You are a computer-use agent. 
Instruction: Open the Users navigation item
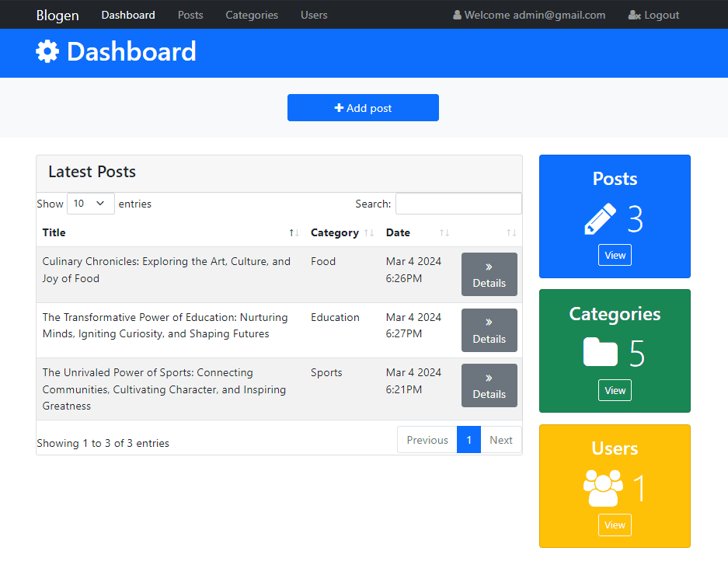[314, 15]
